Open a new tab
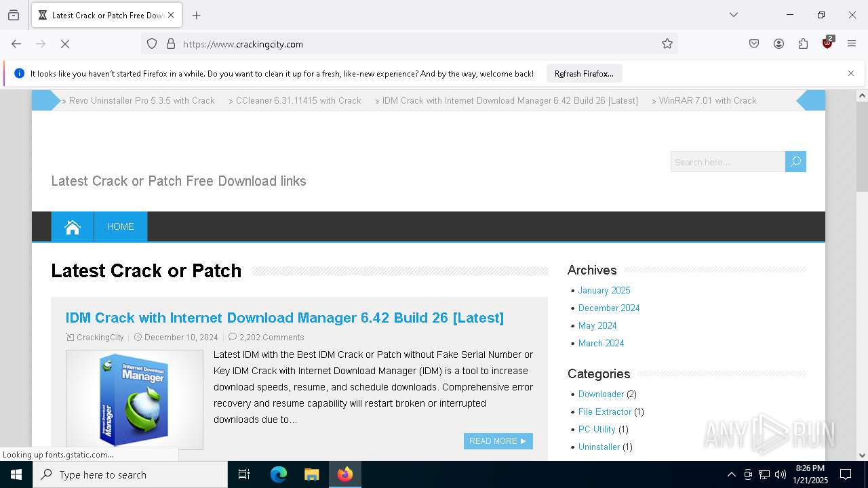 (x=197, y=15)
